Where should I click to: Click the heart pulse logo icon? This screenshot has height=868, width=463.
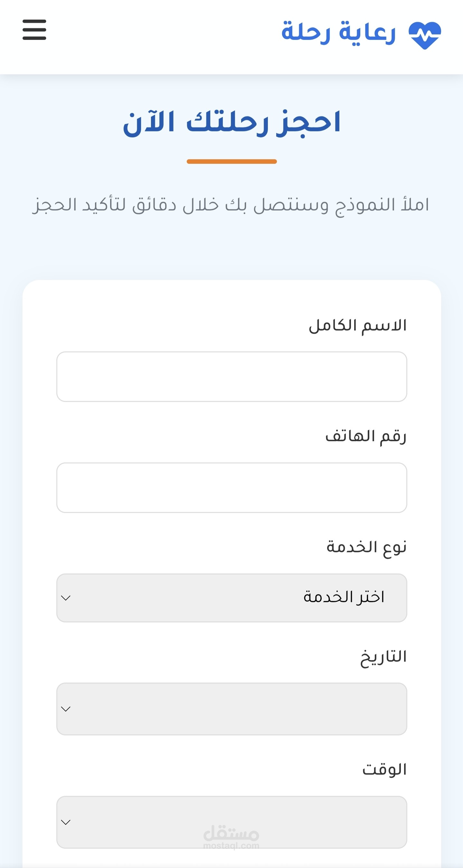coord(425,35)
